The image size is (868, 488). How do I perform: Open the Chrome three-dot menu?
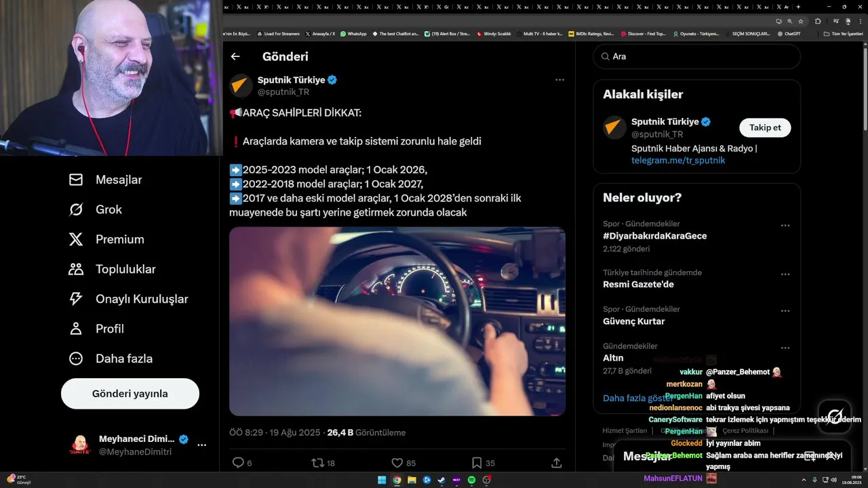[860, 21]
